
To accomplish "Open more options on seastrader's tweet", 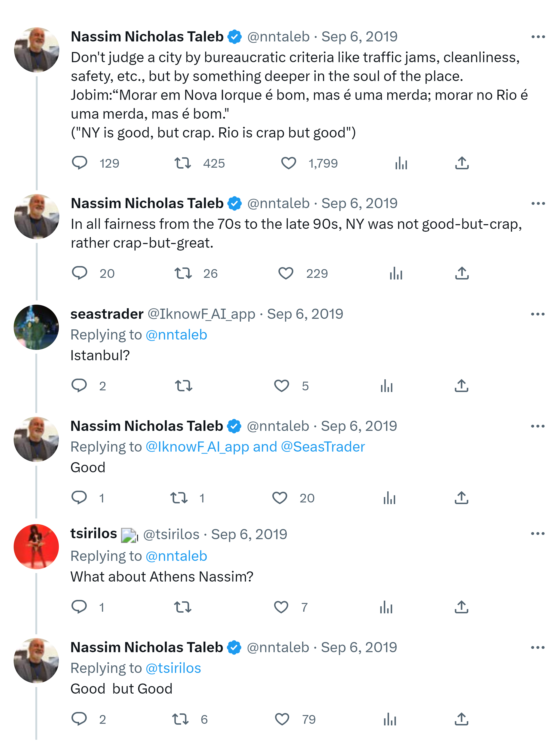I will [537, 314].
